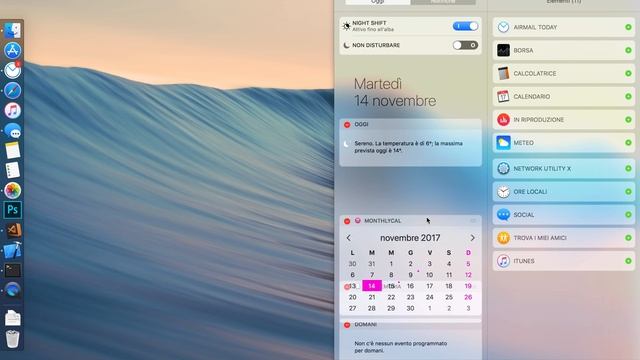Click the Calcolatrice widget icon
The height and width of the screenshot is (360, 640).
pyautogui.click(x=503, y=73)
